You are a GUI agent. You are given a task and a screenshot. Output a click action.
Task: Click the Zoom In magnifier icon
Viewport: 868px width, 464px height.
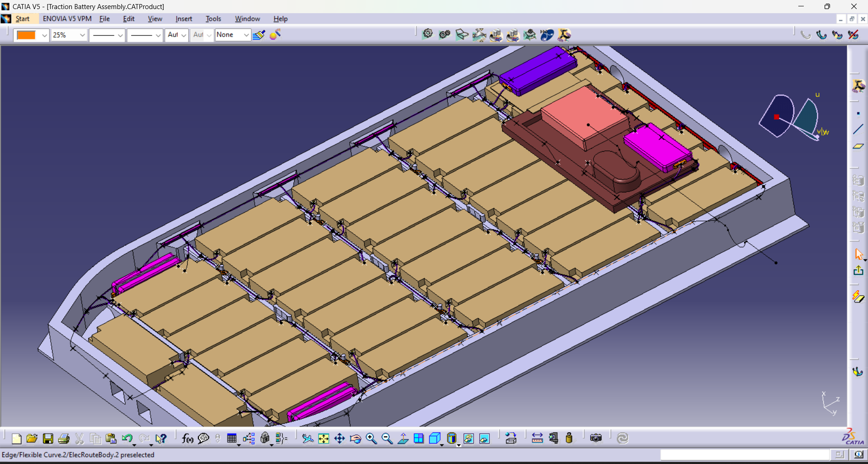[x=371, y=438]
